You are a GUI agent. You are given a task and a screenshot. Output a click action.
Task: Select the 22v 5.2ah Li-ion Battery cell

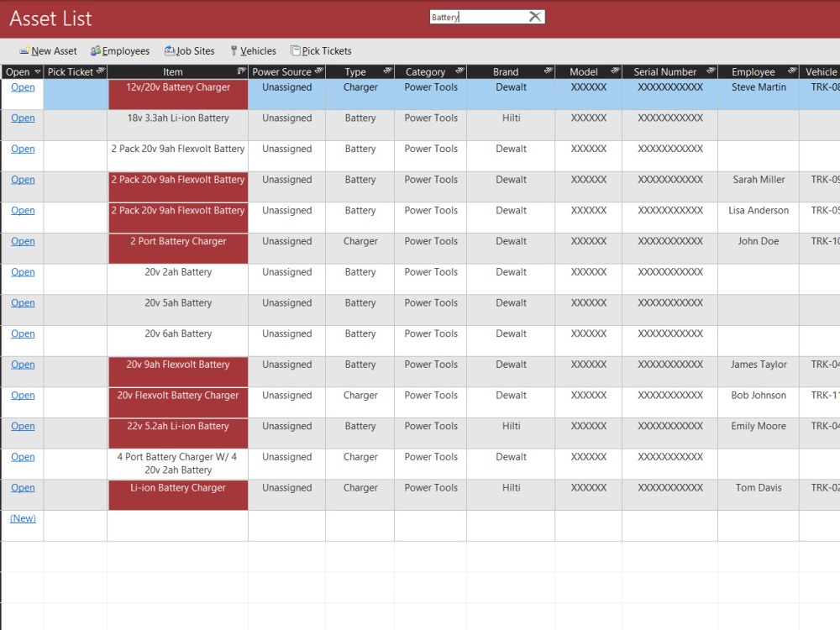(x=178, y=433)
